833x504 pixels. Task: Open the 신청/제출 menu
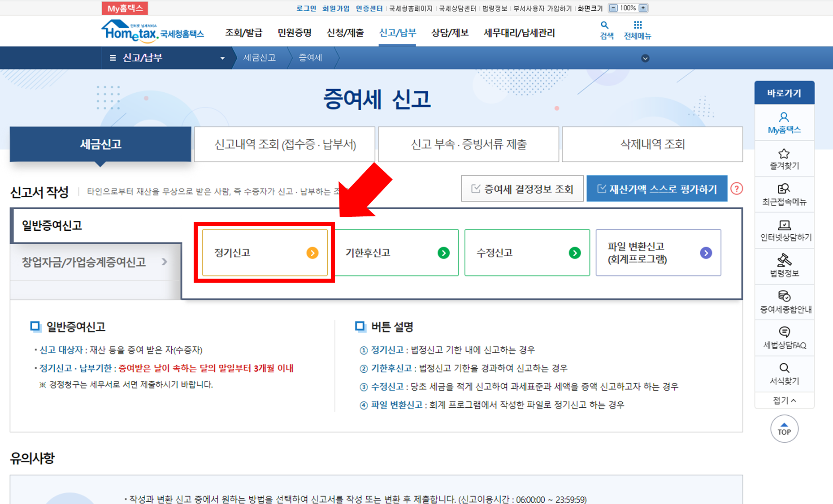[345, 33]
